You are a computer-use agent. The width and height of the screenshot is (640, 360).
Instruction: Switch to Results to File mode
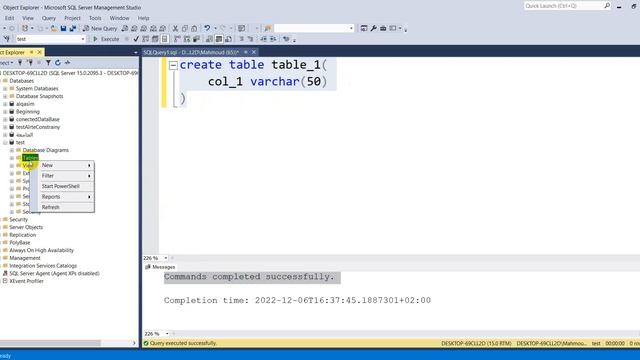pyautogui.click(x=229, y=39)
